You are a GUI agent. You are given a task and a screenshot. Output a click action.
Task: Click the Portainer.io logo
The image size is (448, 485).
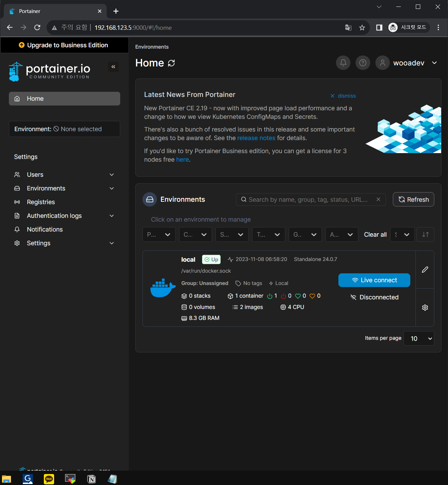tap(50, 71)
